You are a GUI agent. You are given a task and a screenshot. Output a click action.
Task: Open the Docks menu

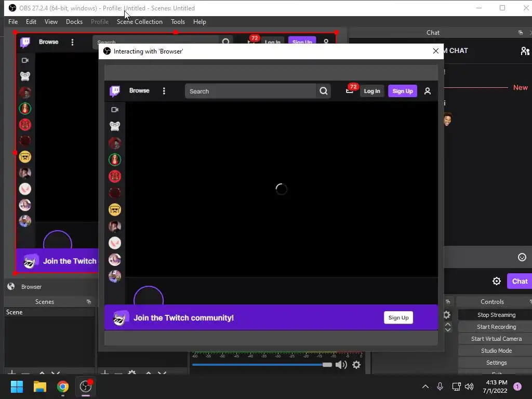click(74, 22)
